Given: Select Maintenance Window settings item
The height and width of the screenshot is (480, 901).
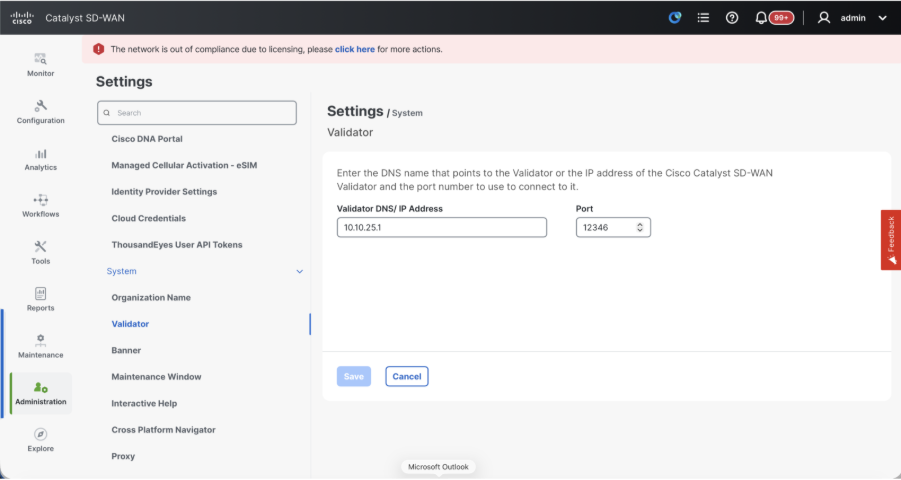Looking at the screenshot, I should point(156,377).
